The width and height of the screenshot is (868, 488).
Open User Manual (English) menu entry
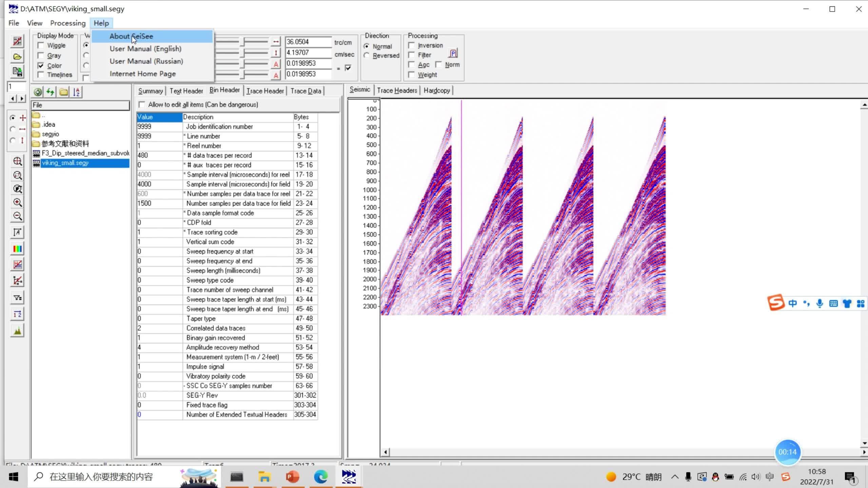(x=145, y=48)
